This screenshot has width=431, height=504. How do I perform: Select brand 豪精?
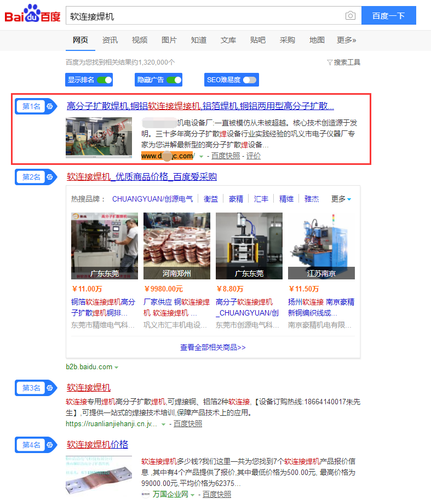236,199
